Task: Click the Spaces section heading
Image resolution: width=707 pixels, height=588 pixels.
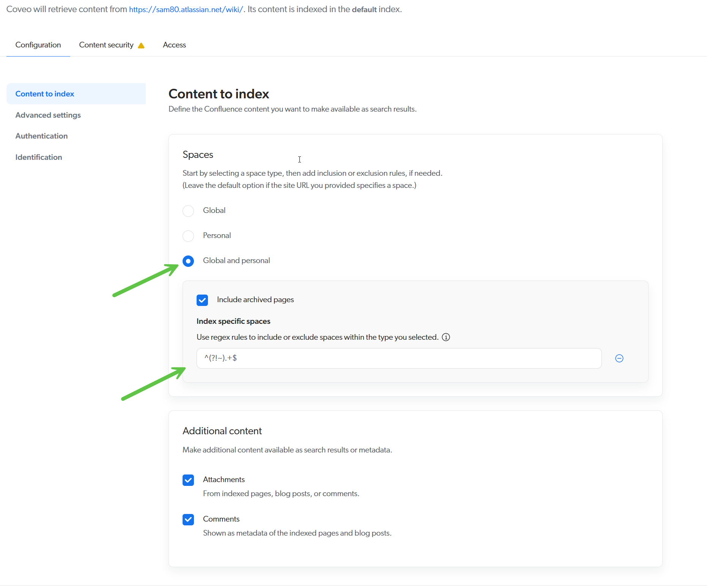Action: (198, 154)
